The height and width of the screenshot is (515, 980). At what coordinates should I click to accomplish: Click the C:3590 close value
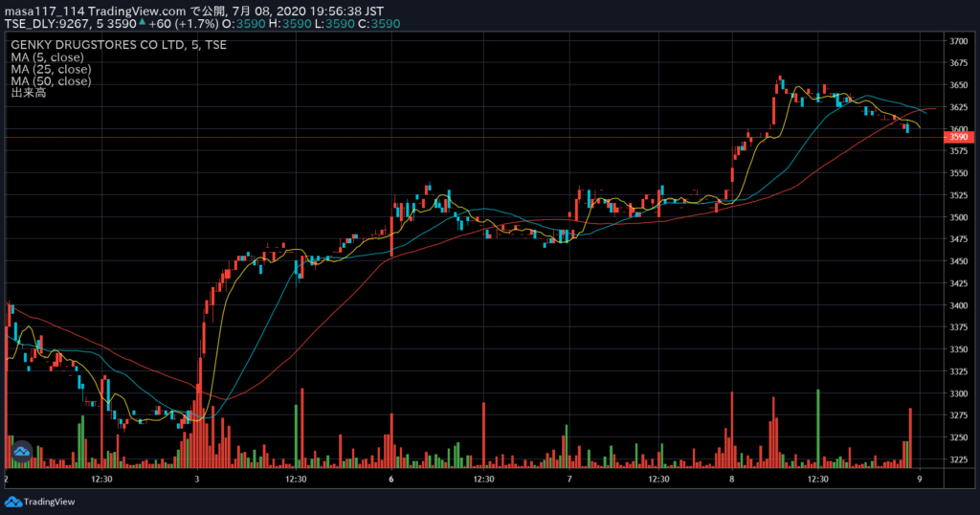pos(379,24)
